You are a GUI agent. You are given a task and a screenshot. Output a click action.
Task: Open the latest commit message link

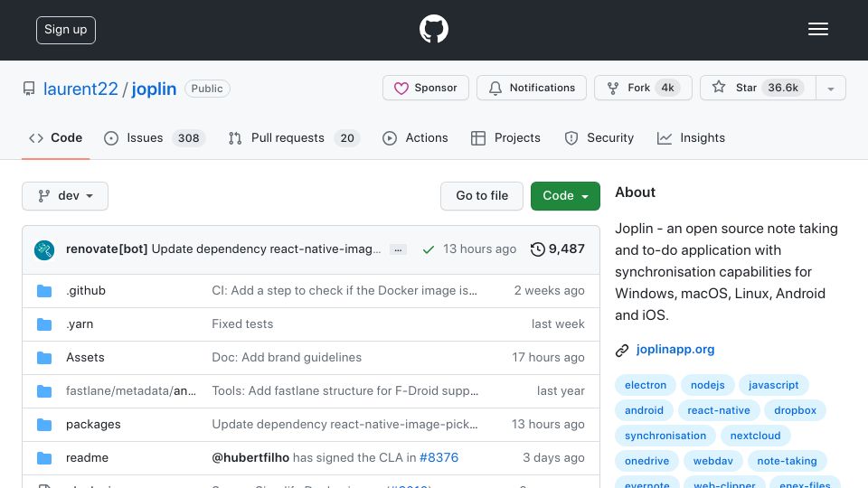[x=266, y=249]
